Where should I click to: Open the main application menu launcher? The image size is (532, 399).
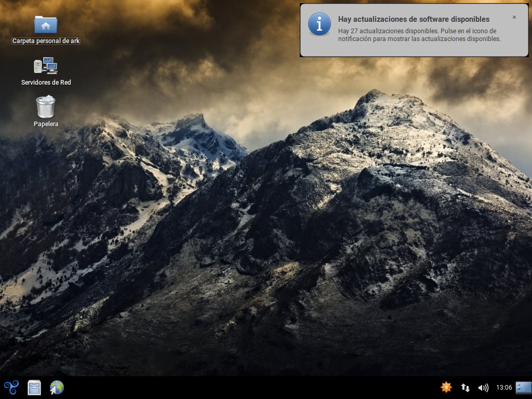(x=11, y=388)
